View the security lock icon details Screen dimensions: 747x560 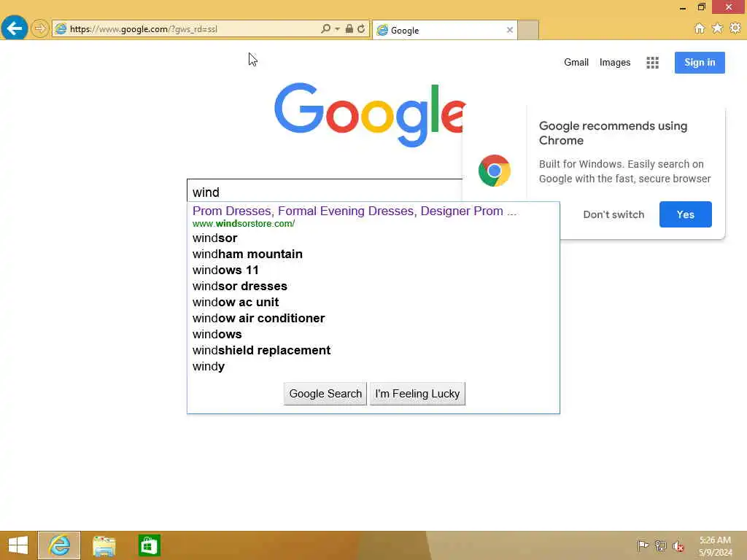[x=349, y=28]
